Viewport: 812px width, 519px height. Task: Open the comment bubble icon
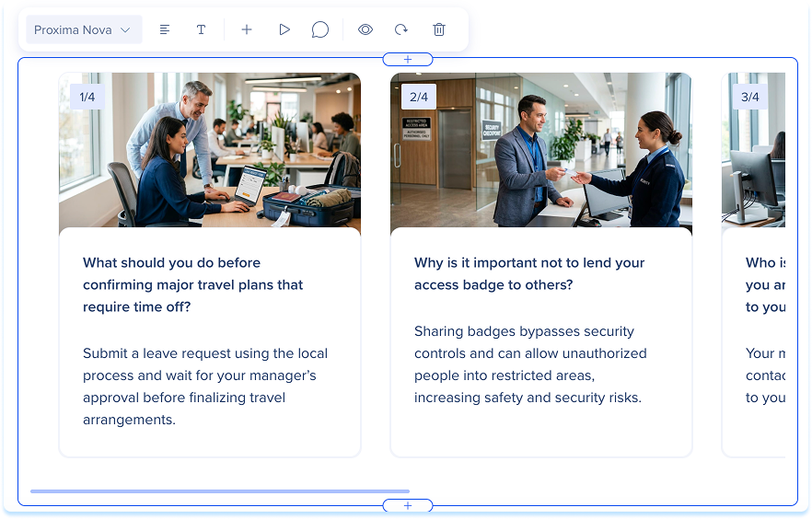click(320, 30)
